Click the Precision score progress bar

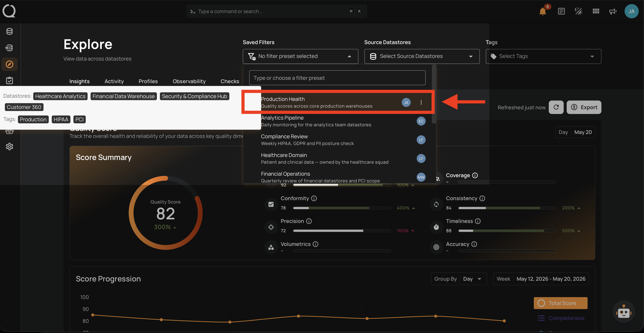342,231
